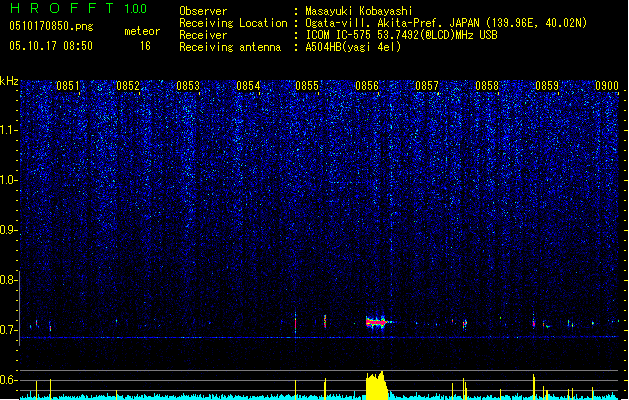Select the file name 0510170850.png
The height and width of the screenshot is (400, 629).
[x=51, y=26]
